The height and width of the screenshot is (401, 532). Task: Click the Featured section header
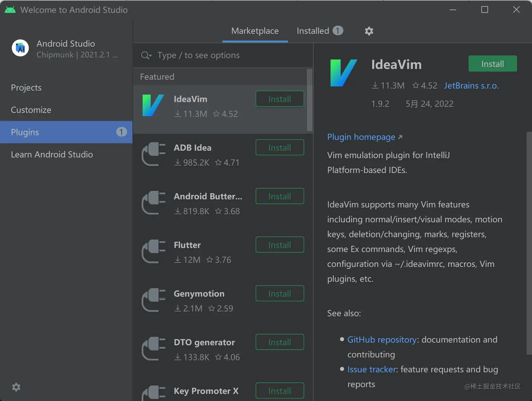point(157,77)
